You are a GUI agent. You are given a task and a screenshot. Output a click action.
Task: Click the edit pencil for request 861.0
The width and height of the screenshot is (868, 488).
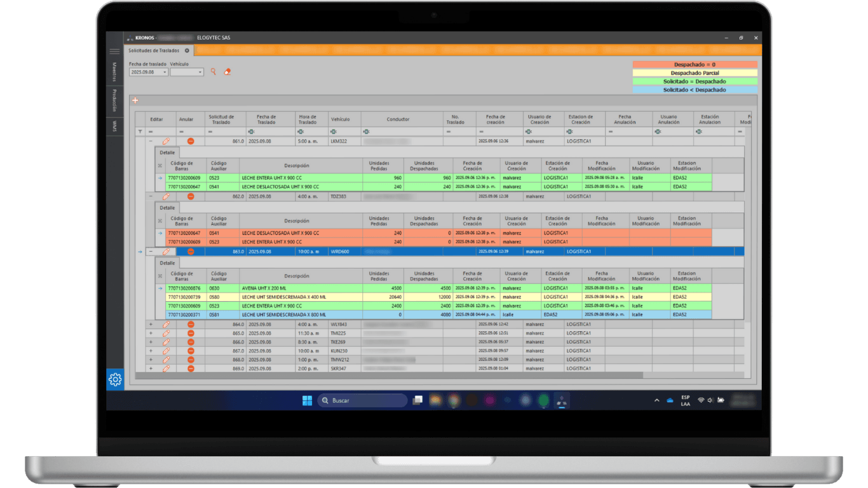pyautogui.click(x=166, y=141)
